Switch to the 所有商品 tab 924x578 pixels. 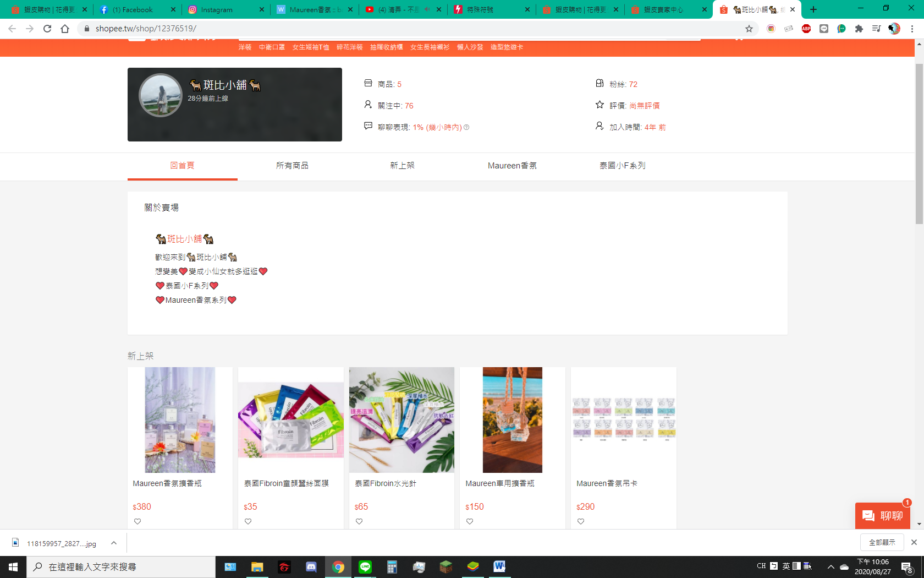(292, 166)
